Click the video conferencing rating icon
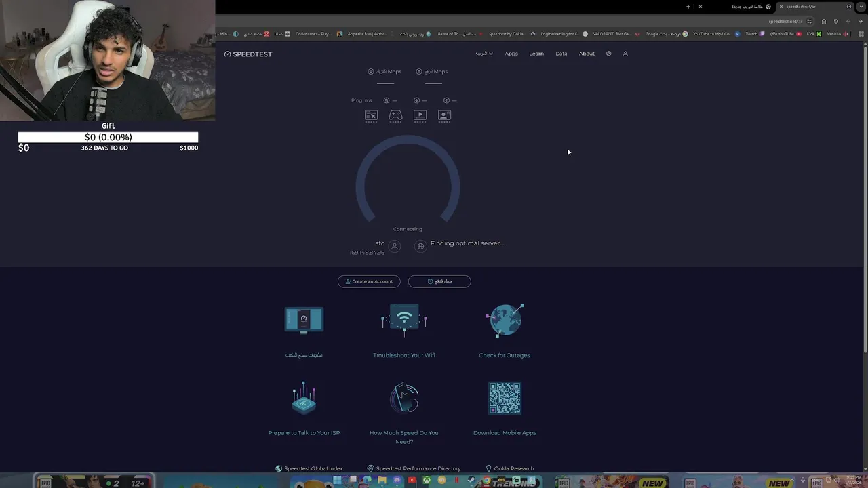This screenshot has width=868, height=488. tap(444, 116)
